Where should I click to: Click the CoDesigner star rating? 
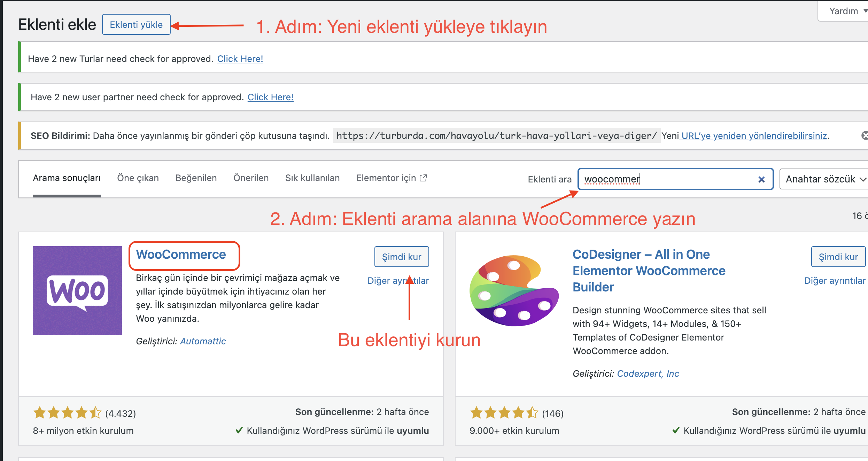click(504, 413)
